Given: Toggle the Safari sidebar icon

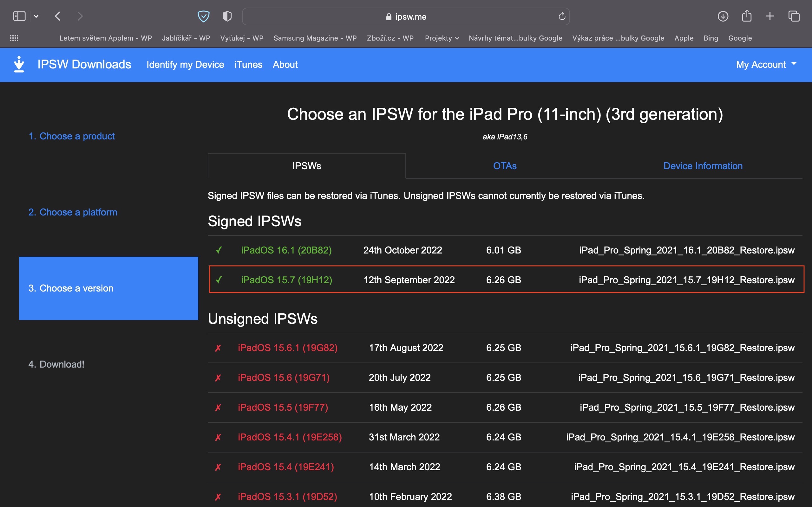Looking at the screenshot, I should pyautogui.click(x=19, y=16).
